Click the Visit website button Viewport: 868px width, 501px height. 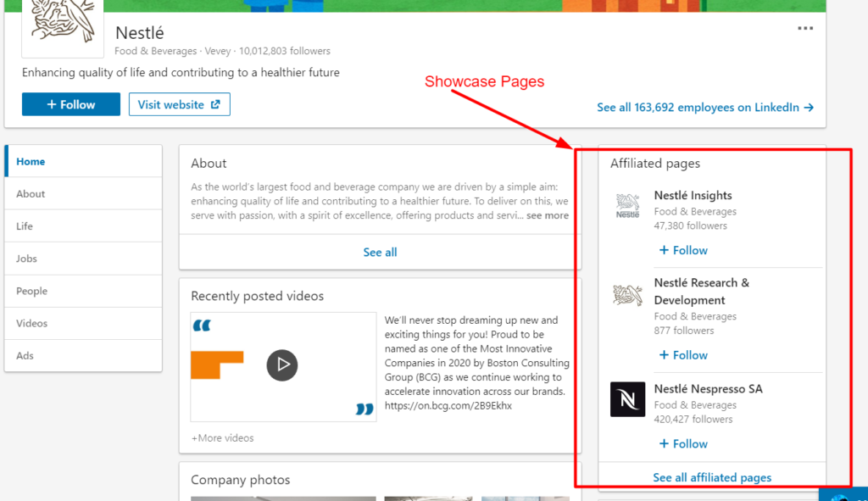pyautogui.click(x=180, y=104)
